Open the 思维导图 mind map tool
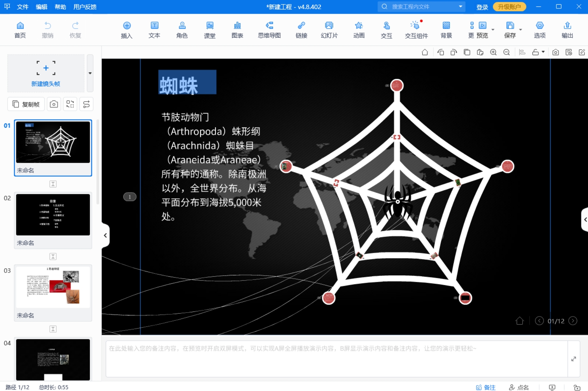The width and height of the screenshot is (588, 391). click(269, 30)
